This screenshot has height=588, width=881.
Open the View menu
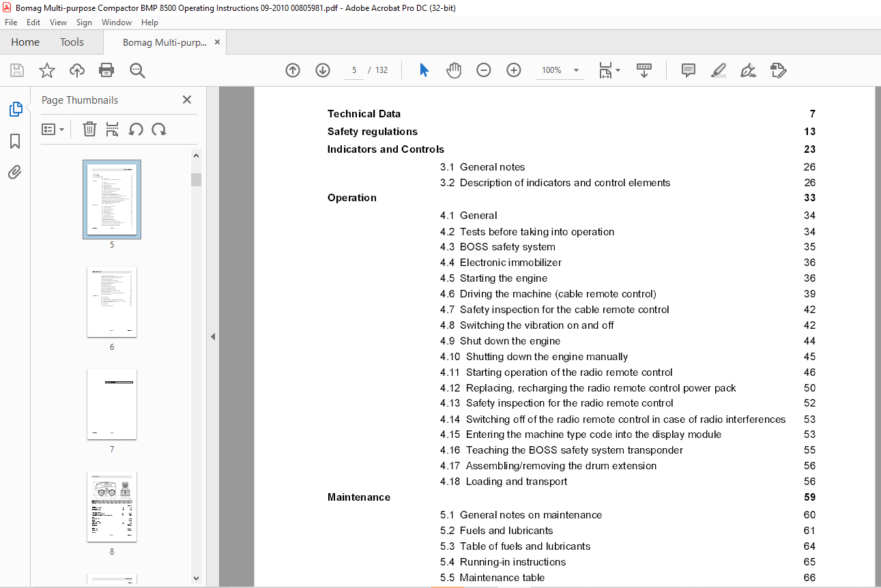click(59, 23)
